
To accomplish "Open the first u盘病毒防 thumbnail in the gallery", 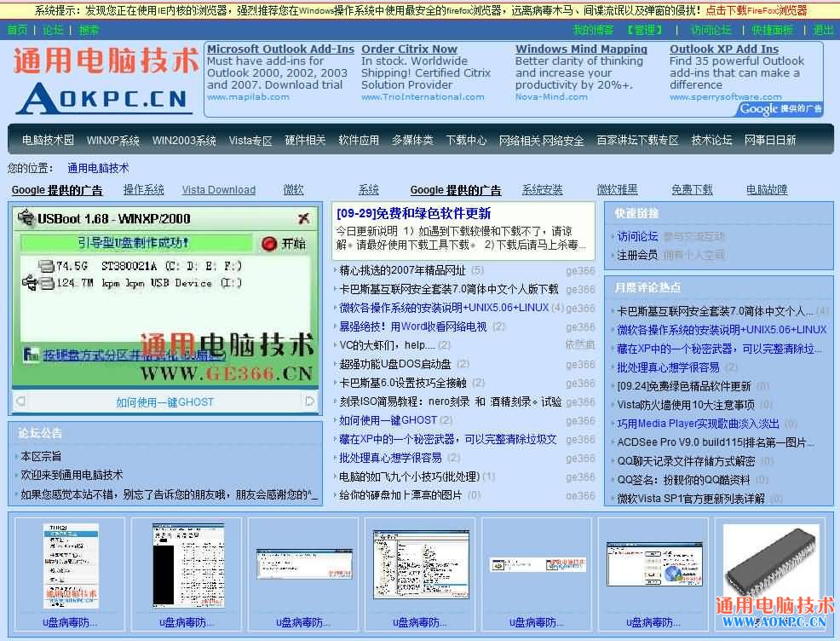I will (70, 567).
